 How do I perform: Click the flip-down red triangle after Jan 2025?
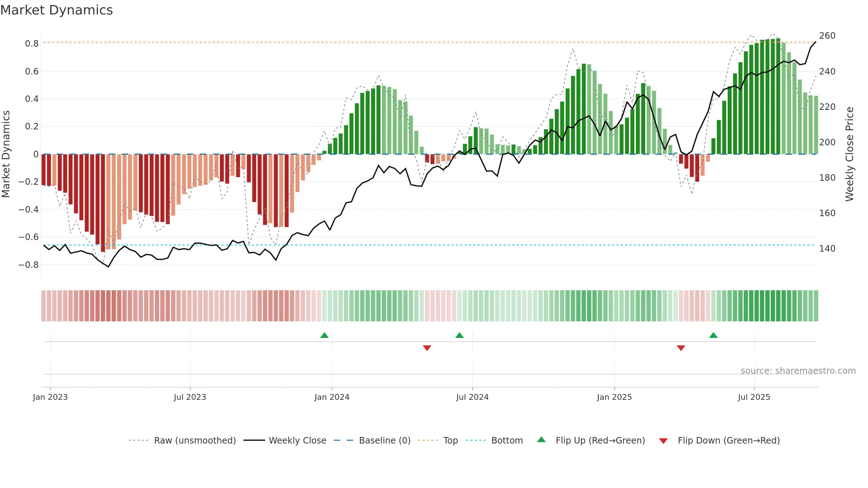681,348
